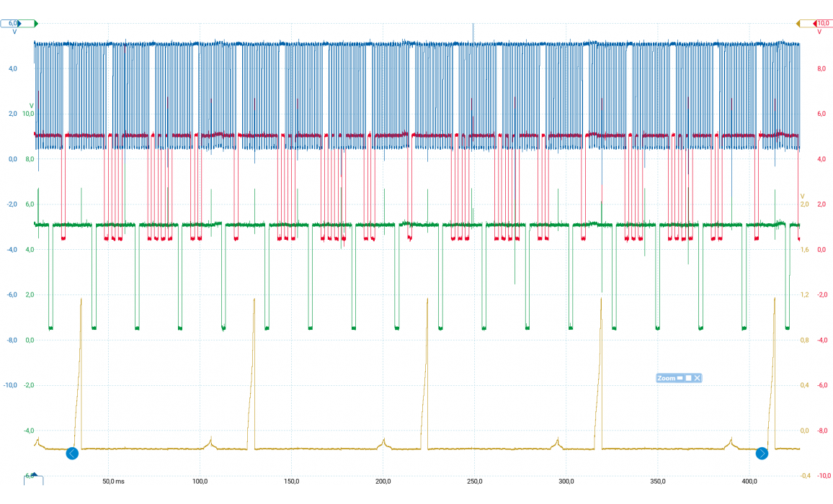The height and width of the screenshot is (504, 833).
Task: Click the red 8,0 voltage axis label
Action: [821, 69]
